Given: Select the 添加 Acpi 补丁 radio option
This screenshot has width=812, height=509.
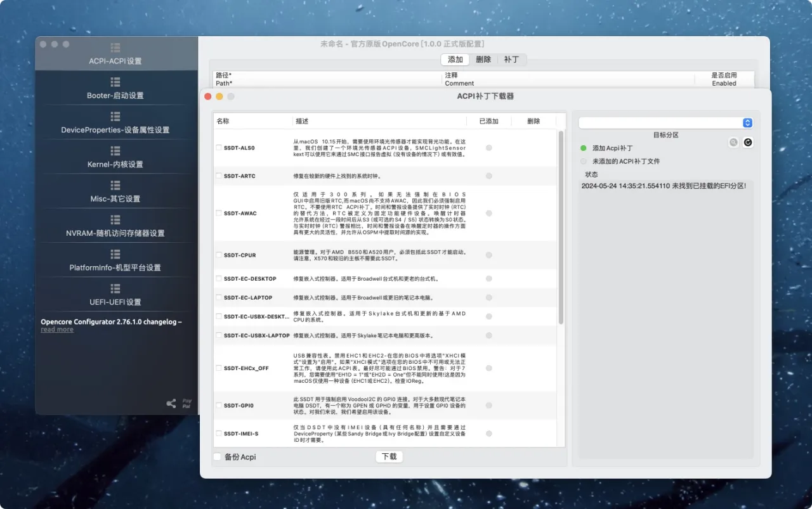Looking at the screenshot, I should click(x=584, y=148).
